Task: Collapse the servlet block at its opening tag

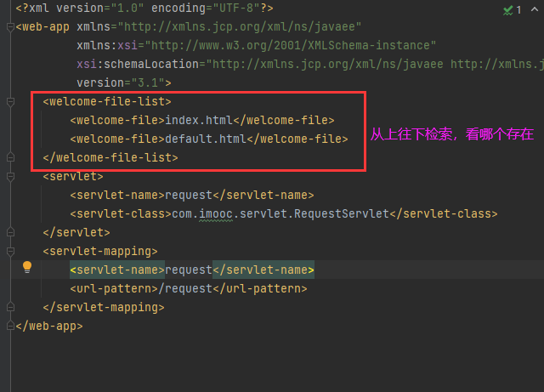Action: click(10, 176)
